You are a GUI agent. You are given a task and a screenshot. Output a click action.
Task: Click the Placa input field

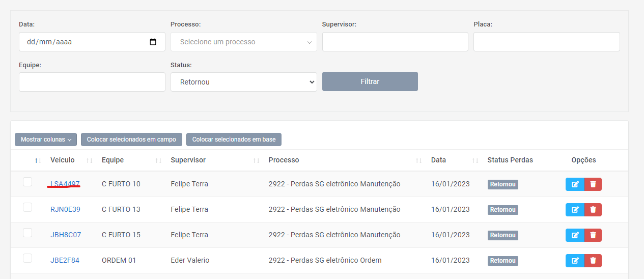point(546,42)
